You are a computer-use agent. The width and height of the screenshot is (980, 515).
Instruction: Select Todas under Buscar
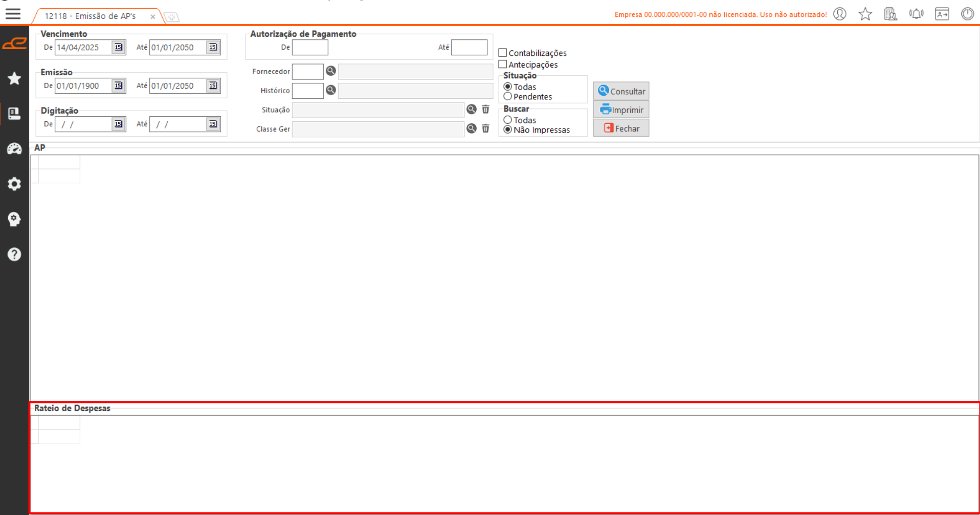click(x=508, y=120)
